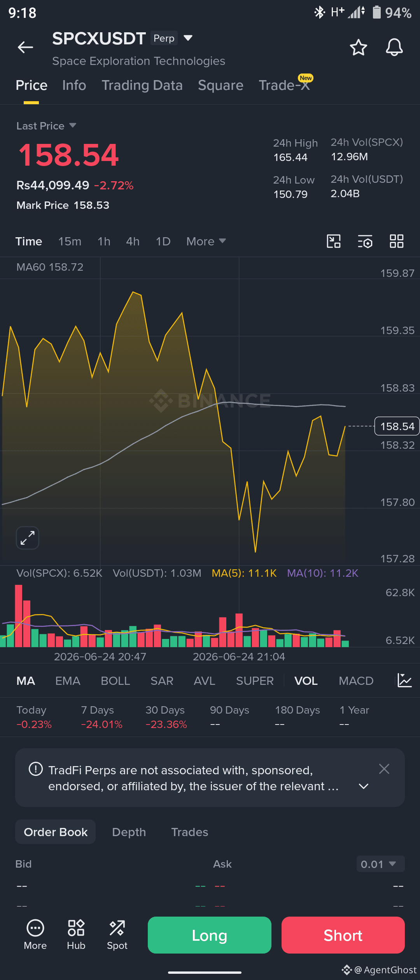Tap the back arrow icon
Viewport: 420px width, 980px height.
click(25, 47)
